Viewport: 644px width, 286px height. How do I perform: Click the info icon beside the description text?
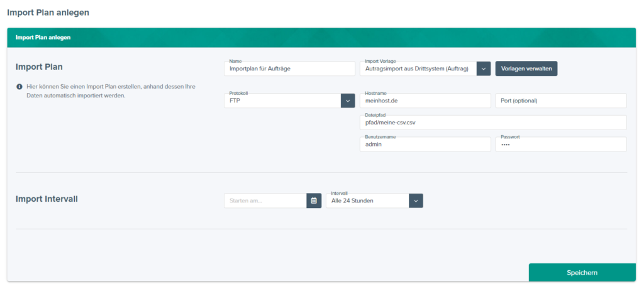click(x=19, y=86)
